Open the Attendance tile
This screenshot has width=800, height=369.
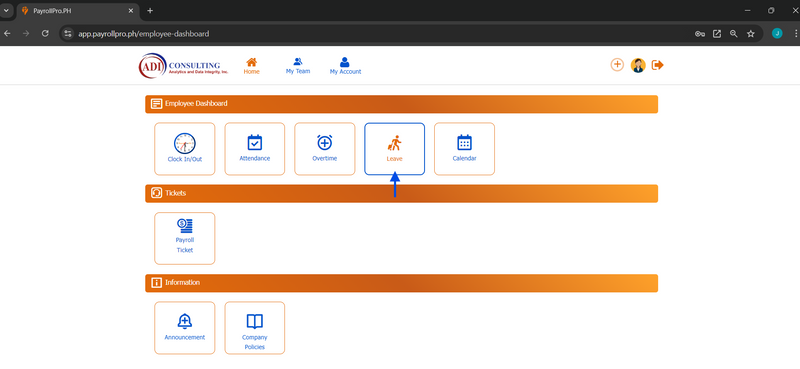(x=255, y=149)
